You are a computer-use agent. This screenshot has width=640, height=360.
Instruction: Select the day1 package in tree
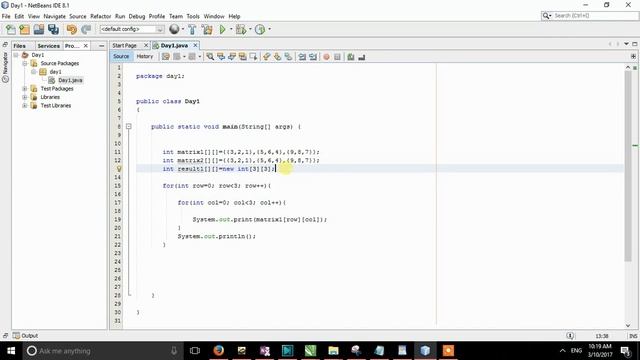pyautogui.click(x=56, y=72)
